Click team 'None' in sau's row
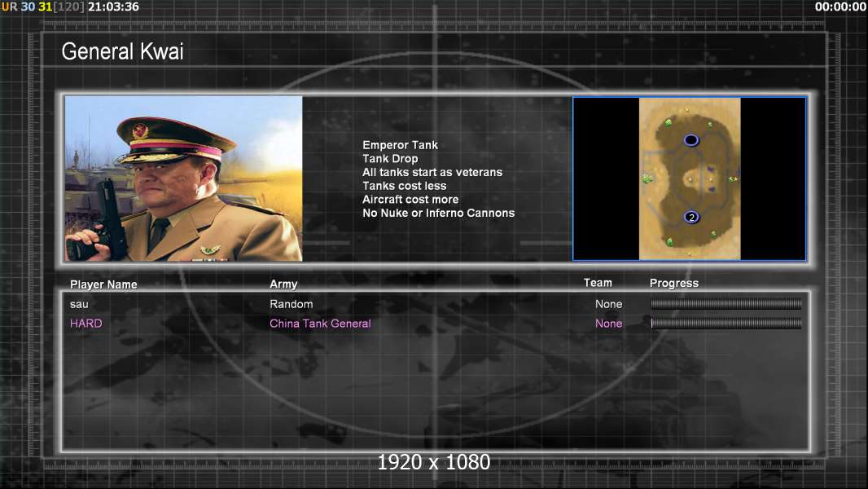This screenshot has width=868, height=489. click(x=609, y=304)
